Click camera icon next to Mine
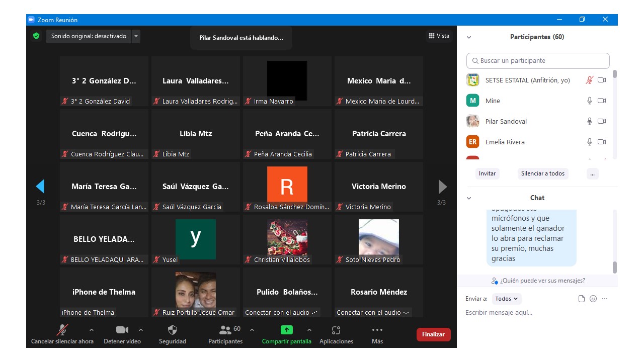Image resolution: width=644 pixels, height=362 pixels. 602,101
